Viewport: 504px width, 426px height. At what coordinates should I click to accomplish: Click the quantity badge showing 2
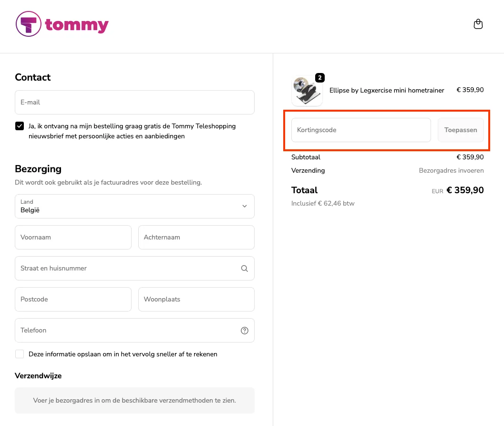click(319, 77)
